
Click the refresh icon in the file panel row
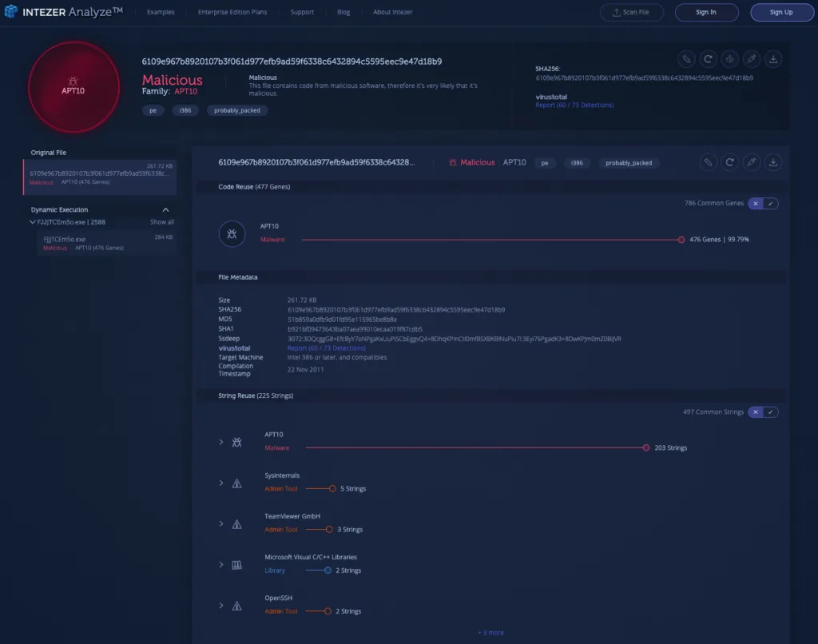pyautogui.click(x=730, y=162)
